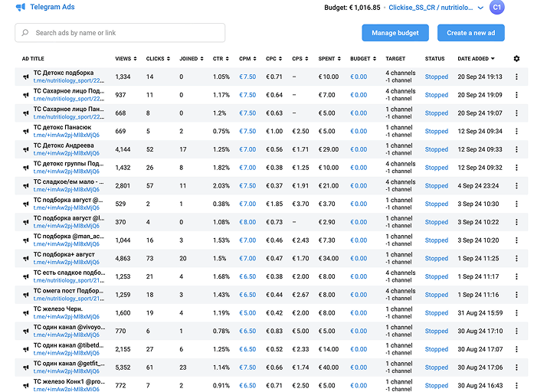Click Stopped status of ТС Детокс подборка
Image resolution: width=547 pixels, height=392 pixels.
(437, 77)
